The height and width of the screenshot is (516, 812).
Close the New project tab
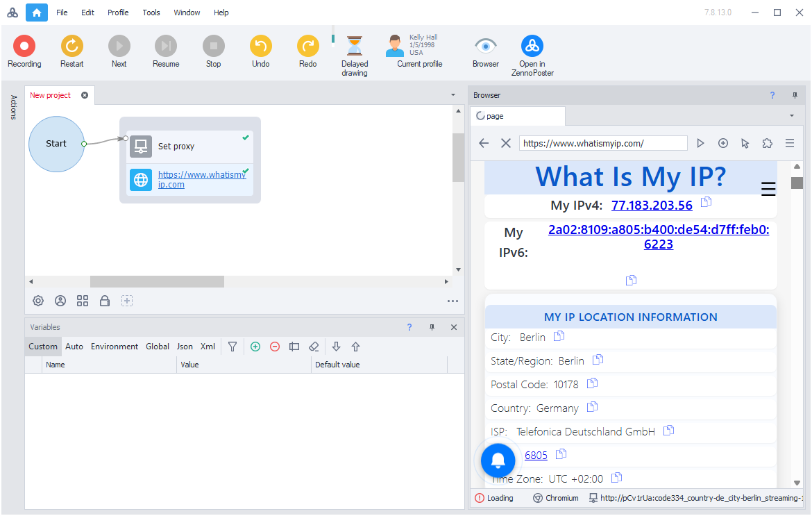point(85,95)
